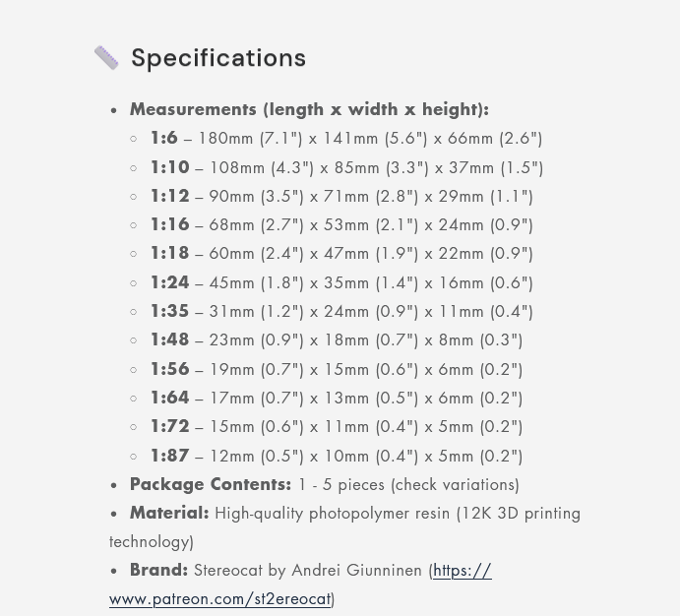Click the Brand label text
The height and width of the screenshot is (616, 680).
tap(158, 570)
